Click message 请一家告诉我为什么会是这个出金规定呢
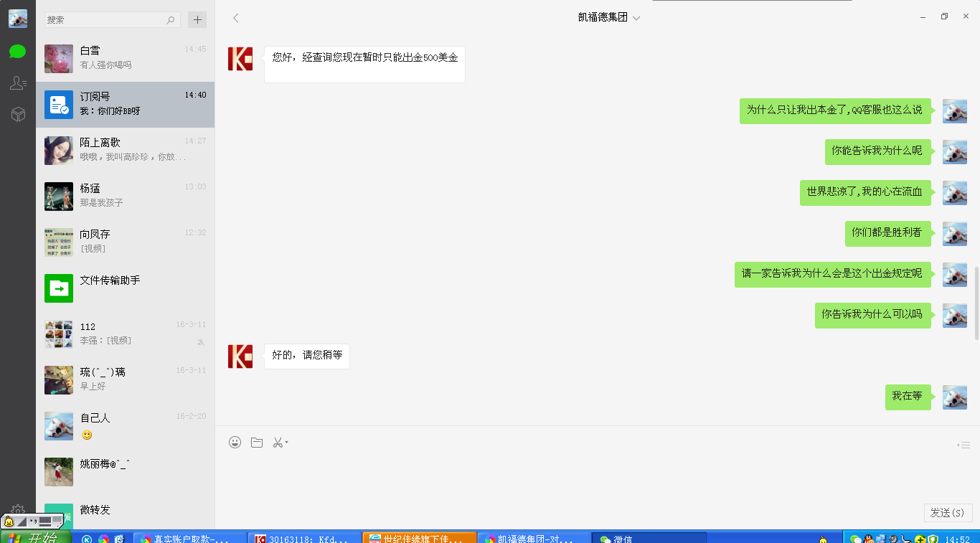980x543 pixels. coord(832,274)
